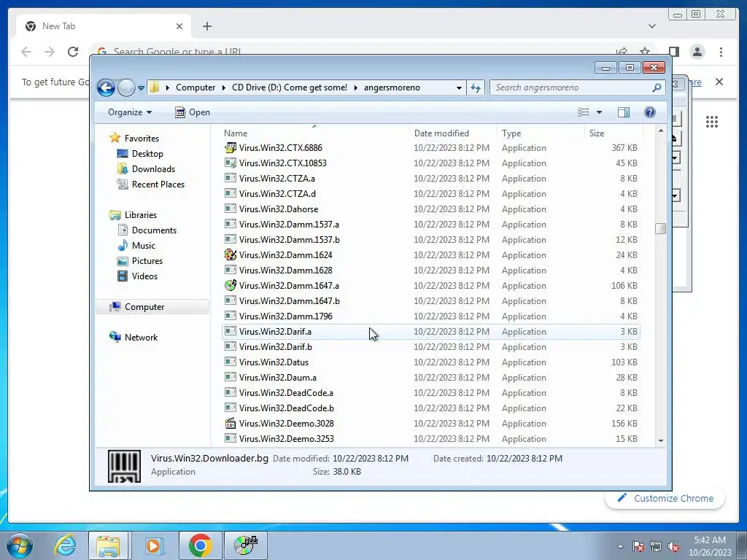Open the Google apps grid icon
This screenshot has height=560, width=747.
pos(712,122)
